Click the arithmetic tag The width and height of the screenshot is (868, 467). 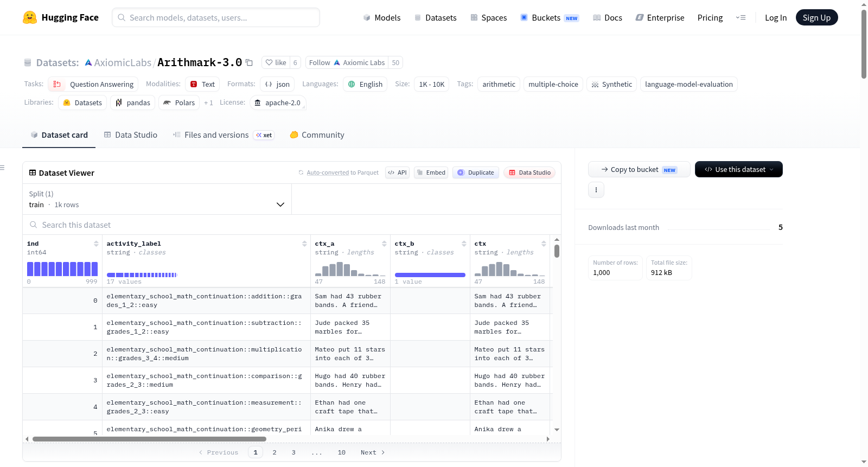(499, 84)
